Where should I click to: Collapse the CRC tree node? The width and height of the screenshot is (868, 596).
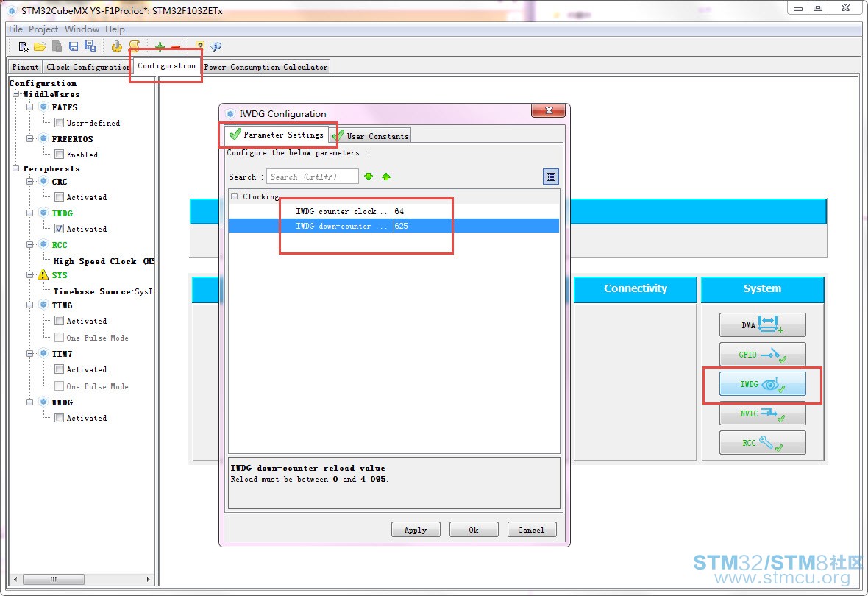coord(30,181)
